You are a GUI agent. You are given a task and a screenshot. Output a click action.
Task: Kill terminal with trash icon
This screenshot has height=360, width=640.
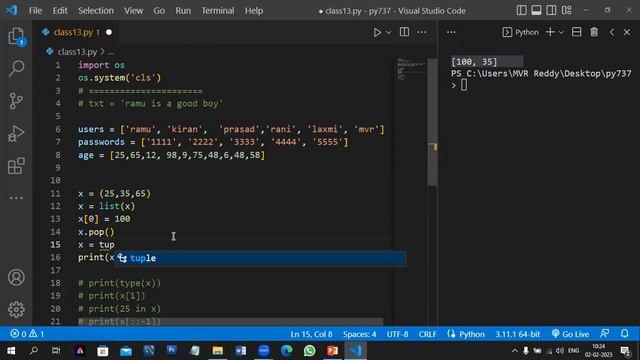point(594,32)
